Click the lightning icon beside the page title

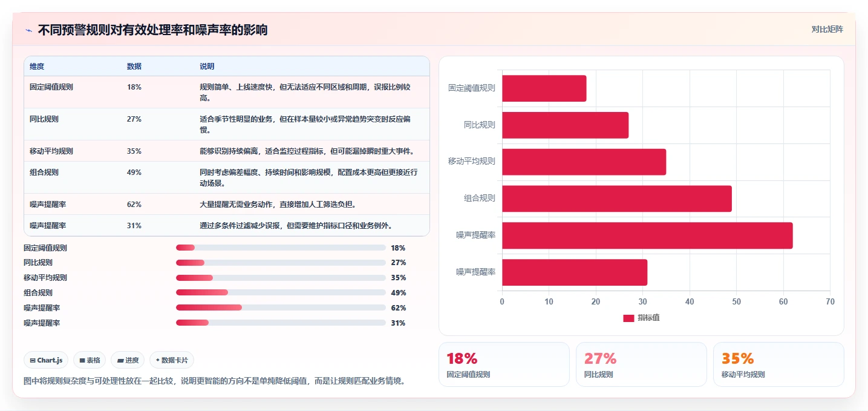click(x=29, y=30)
